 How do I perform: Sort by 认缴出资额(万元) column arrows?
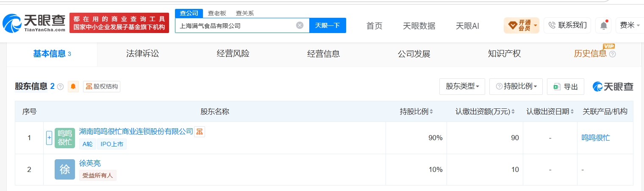(513, 112)
